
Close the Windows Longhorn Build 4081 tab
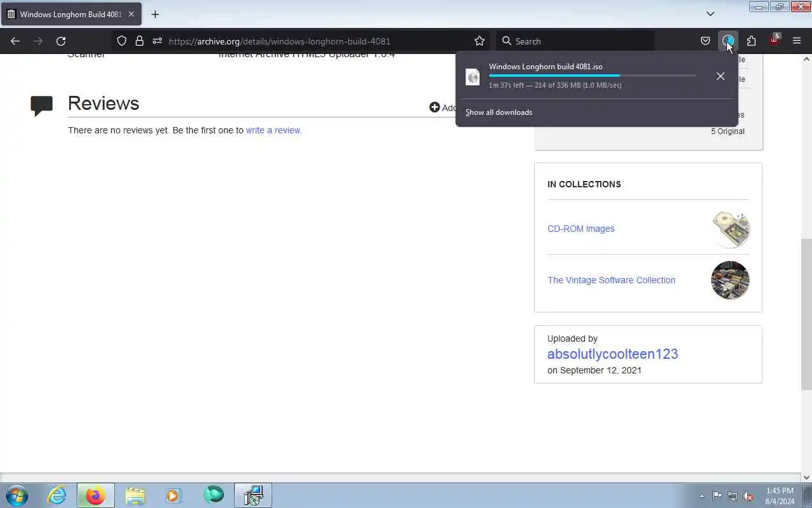tap(131, 14)
